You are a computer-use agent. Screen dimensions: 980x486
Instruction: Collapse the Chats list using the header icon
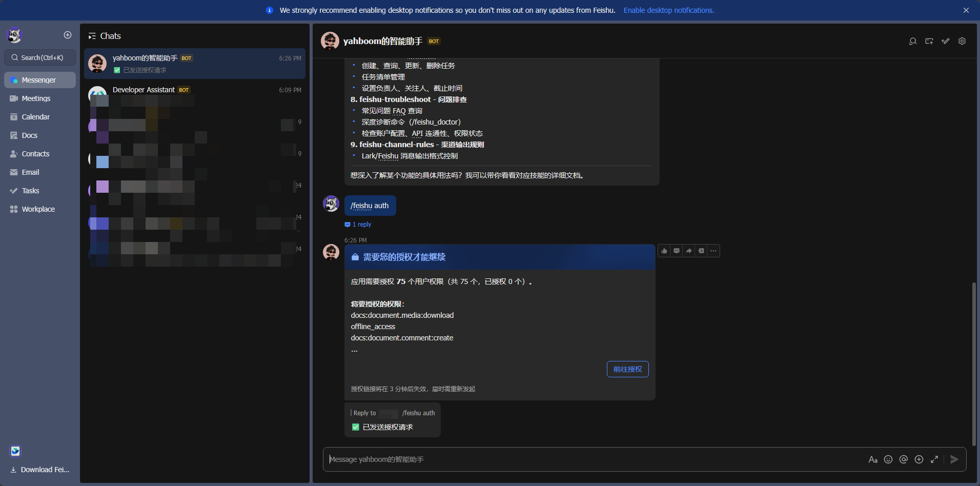pyautogui.click(x=92, y=36)
